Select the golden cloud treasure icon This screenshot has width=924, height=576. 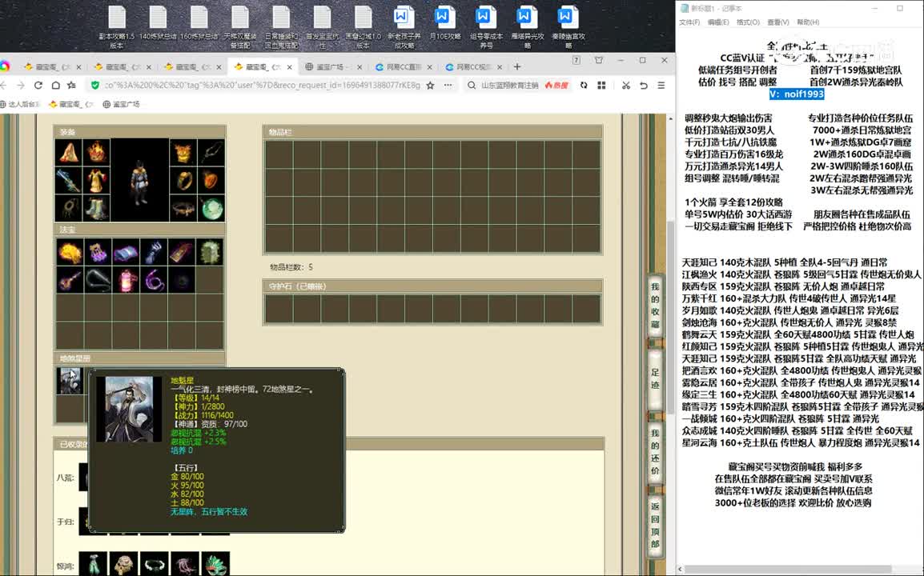[x=70, y=252]
